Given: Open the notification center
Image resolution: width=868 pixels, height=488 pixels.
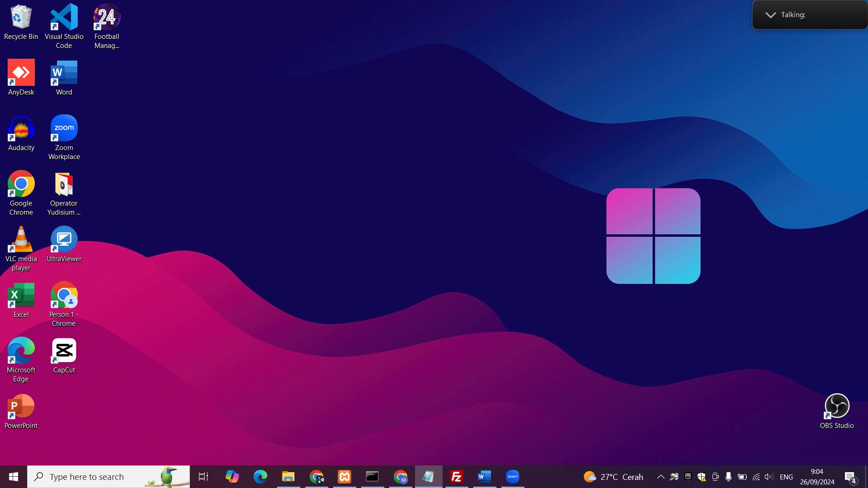Looking at the screenshot, I should (850, 477).
